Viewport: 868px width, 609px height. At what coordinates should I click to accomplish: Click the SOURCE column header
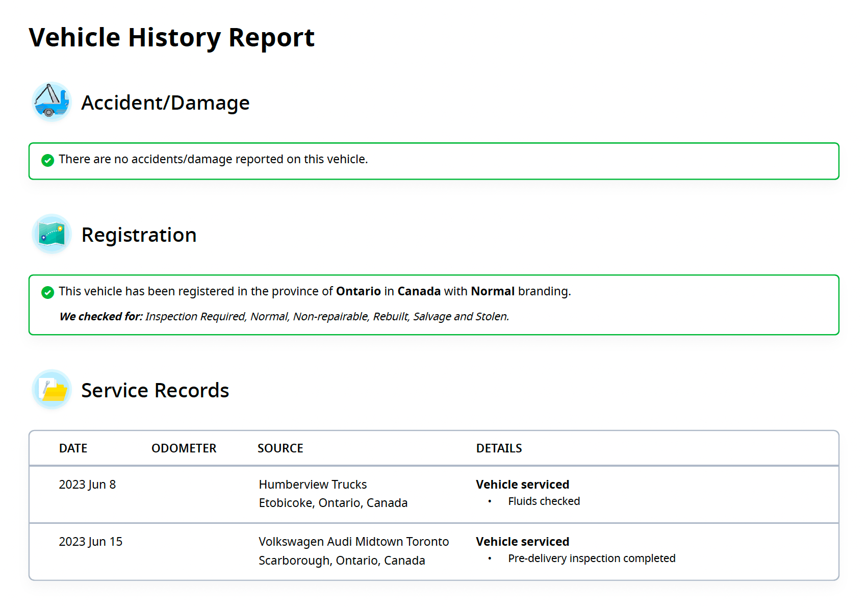(x=280, y=448)
